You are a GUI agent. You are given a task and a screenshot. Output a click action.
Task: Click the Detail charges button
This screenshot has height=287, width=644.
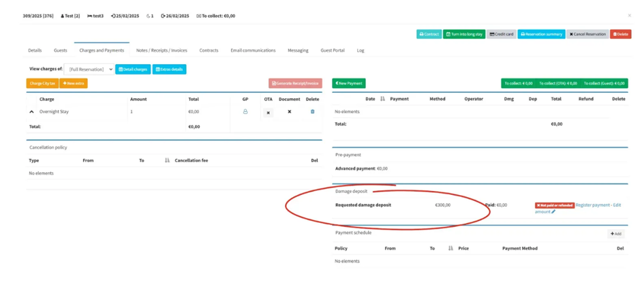[133, 70]
